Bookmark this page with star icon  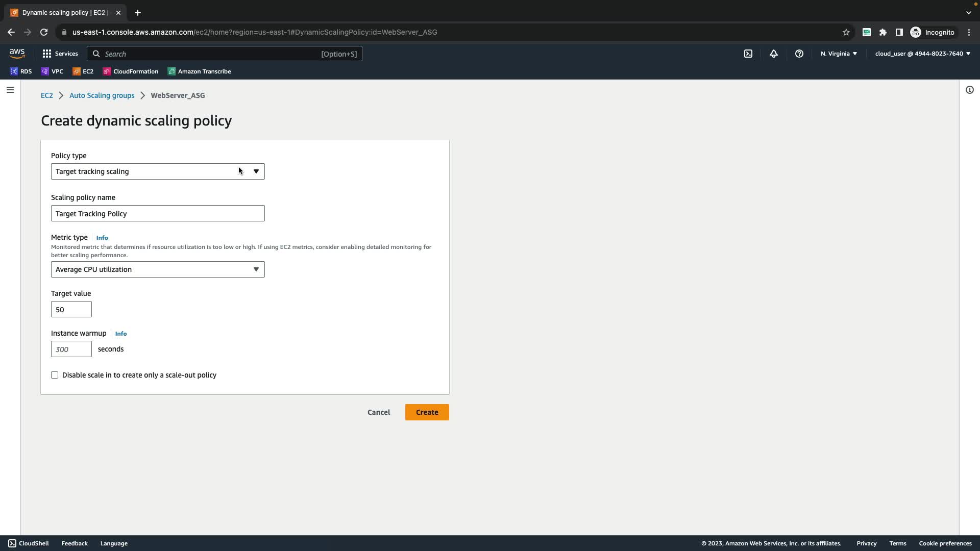click(x=846, y=32)
